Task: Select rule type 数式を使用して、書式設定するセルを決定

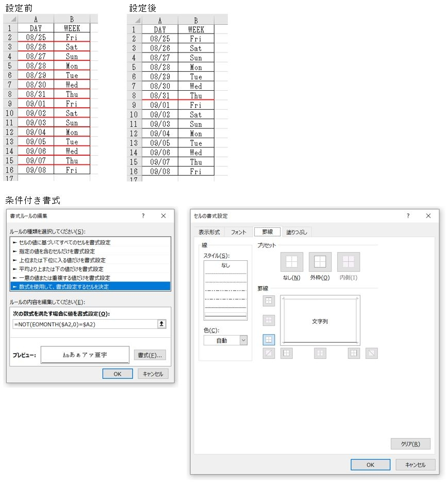Action: click(x=90, y=286)
